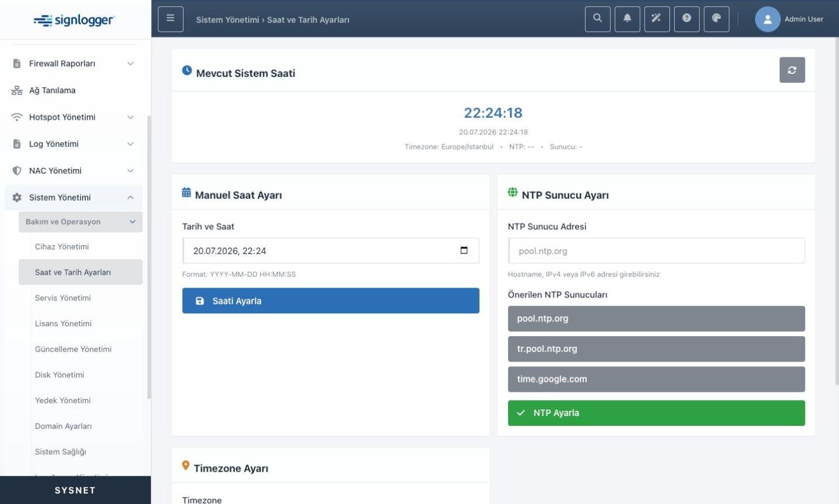Choose pool.ntp.org suggested server
The height and width of the screenshot is (504, 839).
pyautogui.click(x=657, y=319)
